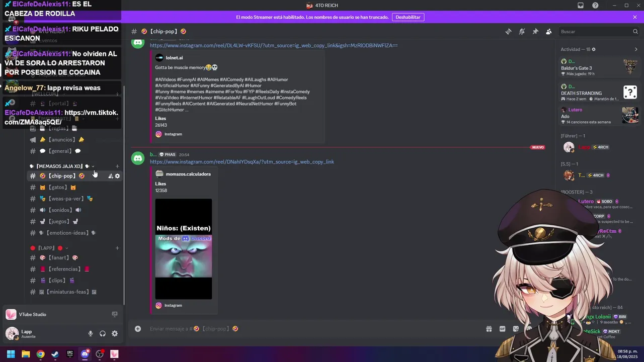Select the sonidos channel
This screenshot has width=644, height=362.
(x=74, y=210)
